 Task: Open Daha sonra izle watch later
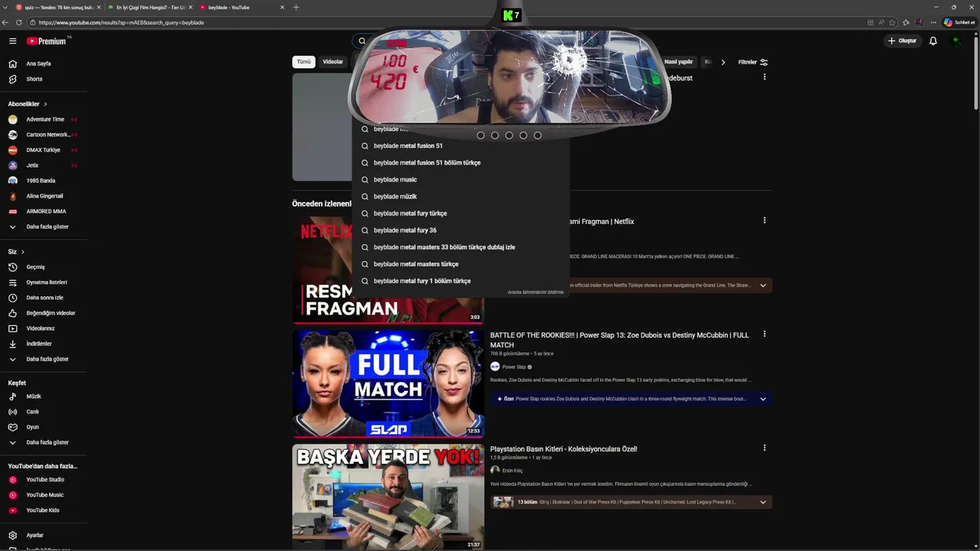pyautogui.click(x=44, y=298)
